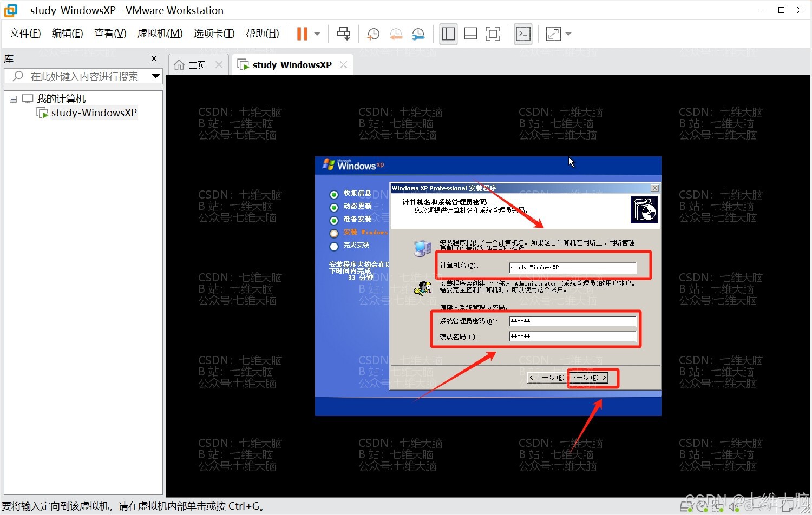Select 我的计算机 in the library tree

point(61,99)
